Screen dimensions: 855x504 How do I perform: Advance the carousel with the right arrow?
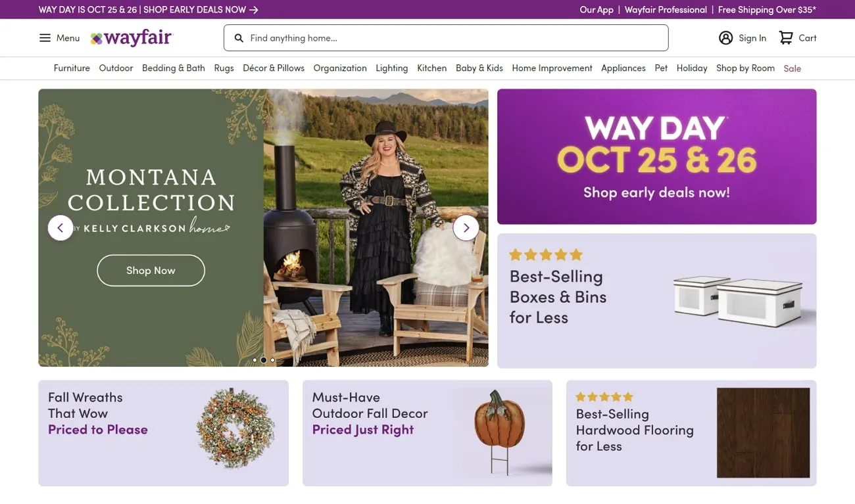point(466,227)
